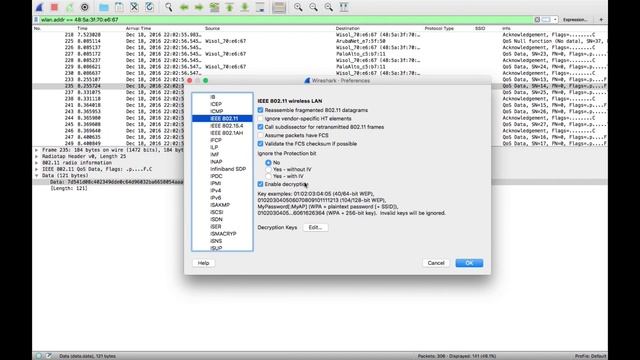Click the go to specified packet icon
This screenshot has width=640, height=360.
214,7
